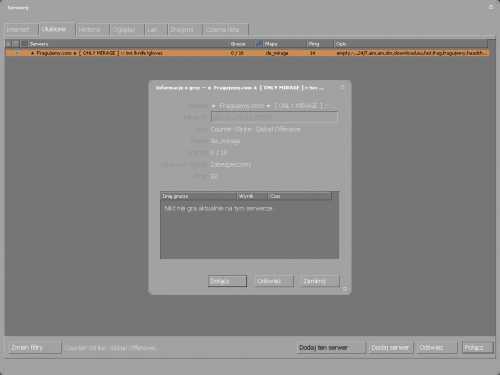Image resolution: width=500 pixels, height=375 pixels.
Task: Open the Oglądaj tab
Action: (x=127, y=30)
